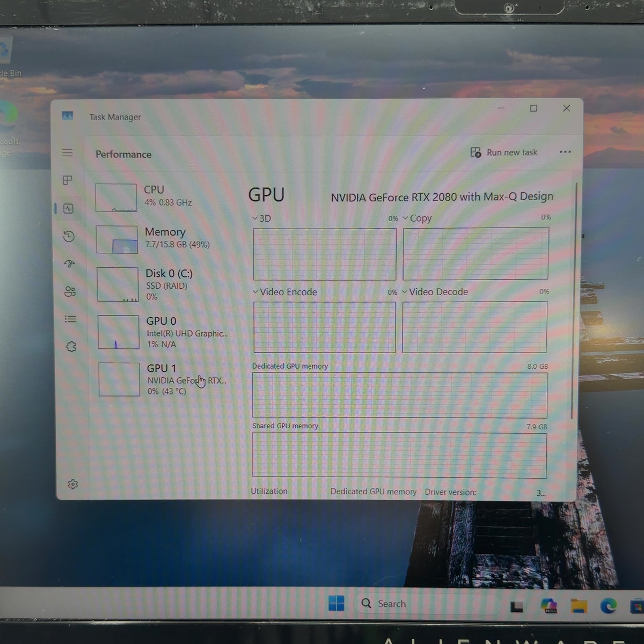644x644 pixels.
Task: Open the App history icon
Action: 69,236
